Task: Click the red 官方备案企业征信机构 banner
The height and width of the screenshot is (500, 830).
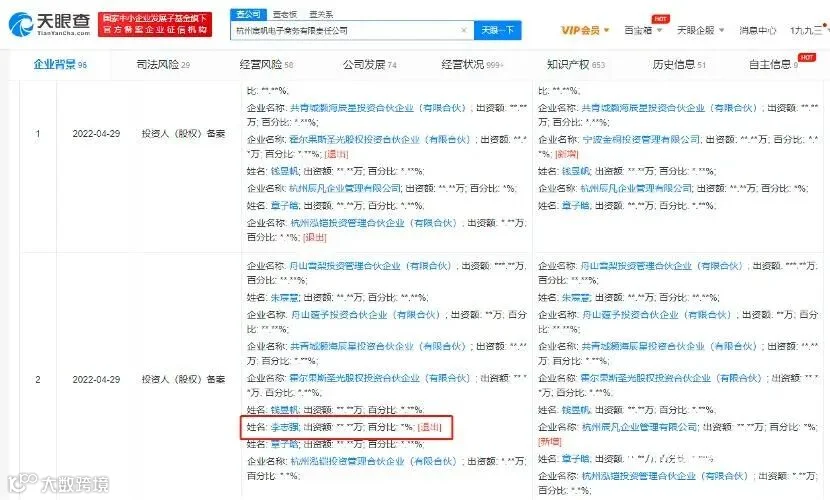Action: (155, 25)
